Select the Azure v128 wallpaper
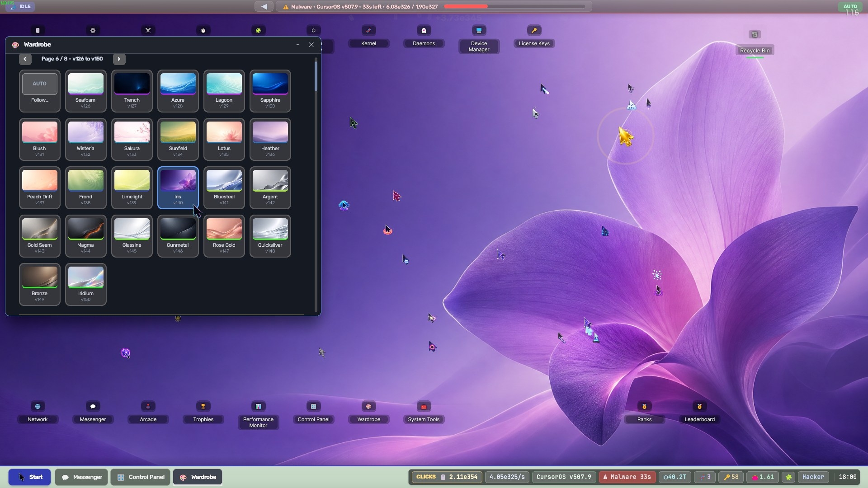Image resolution: width=868 pixels, height=488 pixels. pos(178,91)
